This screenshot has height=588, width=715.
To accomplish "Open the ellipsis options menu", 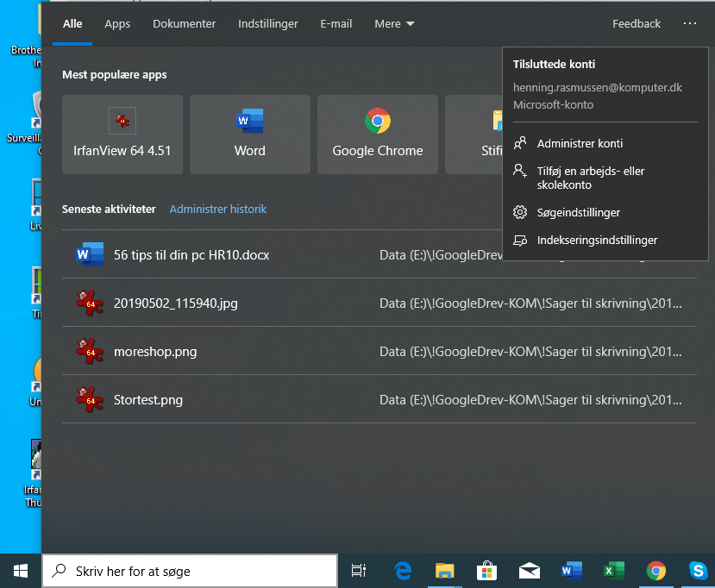I will click(x=689, y=23).
